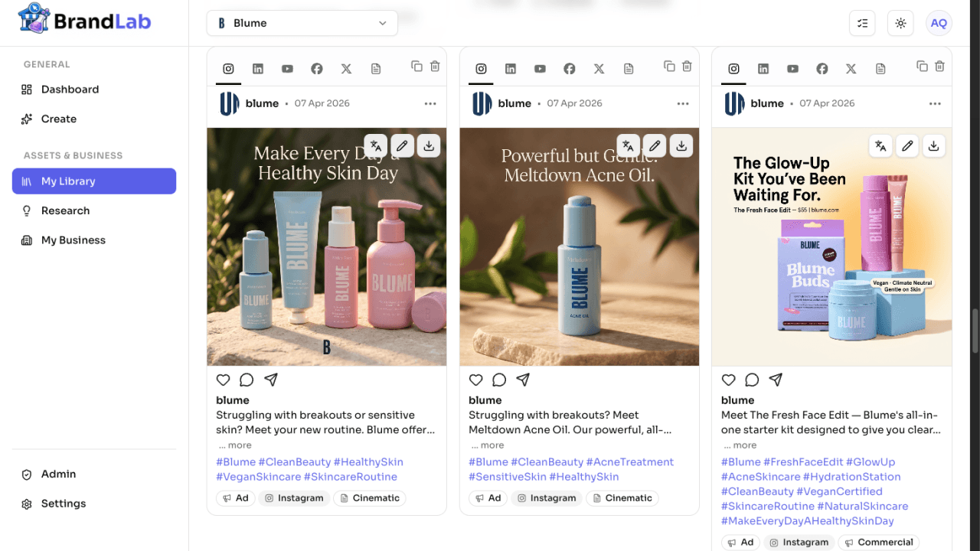
Task: Select document tab on Glow-Up Kit card
Action: (x=881, y=69)
